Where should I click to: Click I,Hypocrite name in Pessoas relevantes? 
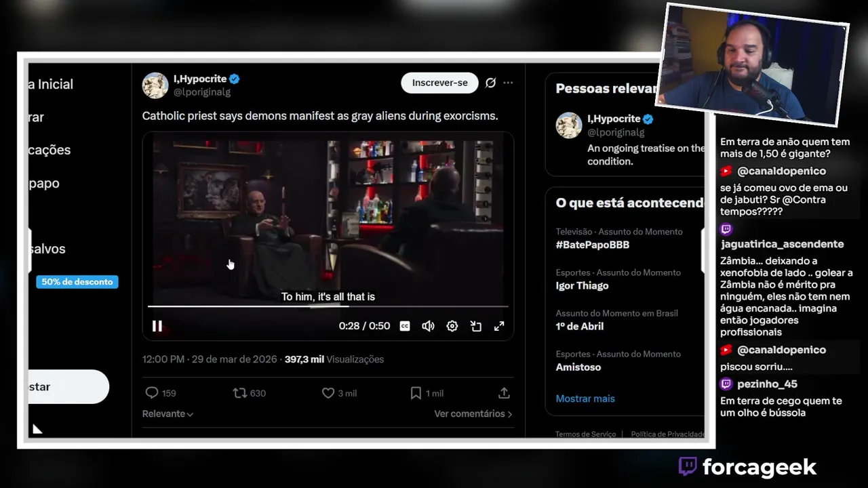(x=614, y=119)
